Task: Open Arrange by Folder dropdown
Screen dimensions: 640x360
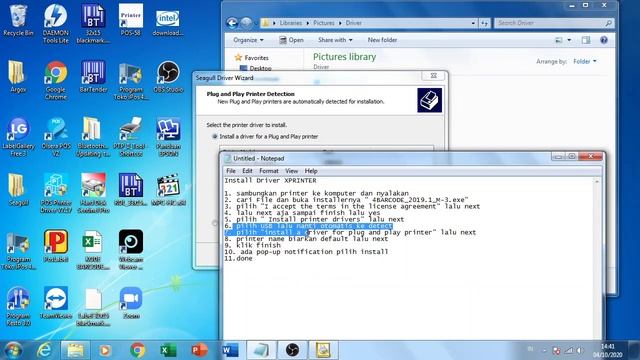Action: (x=585, y=61)
